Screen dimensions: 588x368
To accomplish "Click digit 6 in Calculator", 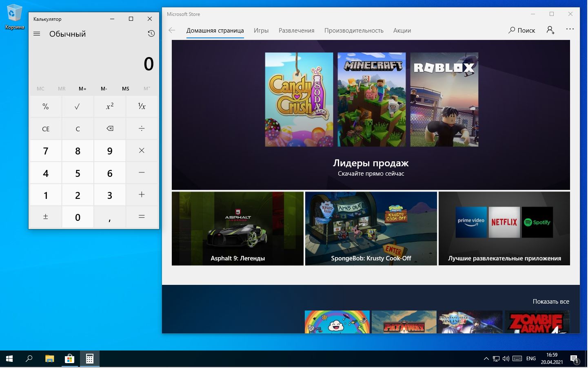I will point(110,173).
